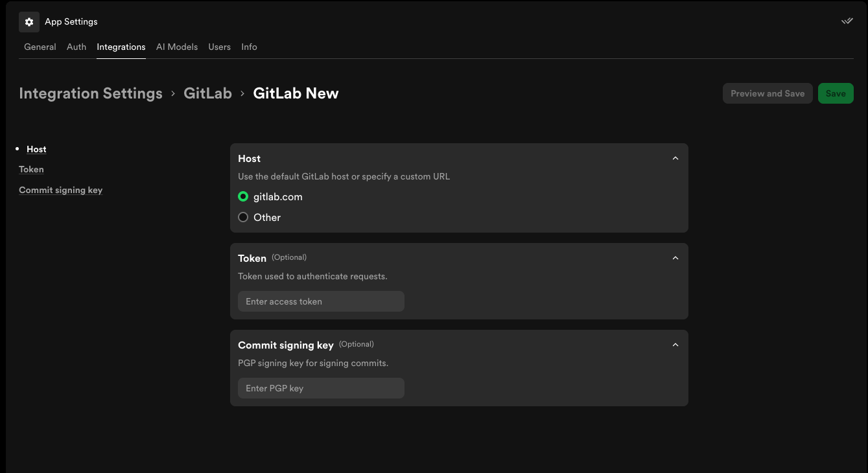Image resolution: width=868 pixels, height=473 pixels.
Task: Click the green Save button
Action: [x=836, y=93]
